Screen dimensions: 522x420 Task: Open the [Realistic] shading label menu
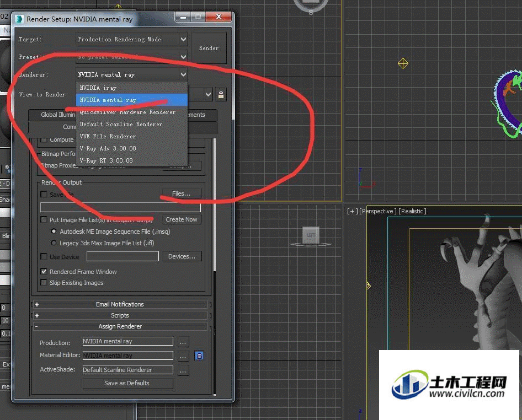tap(413, 211)
